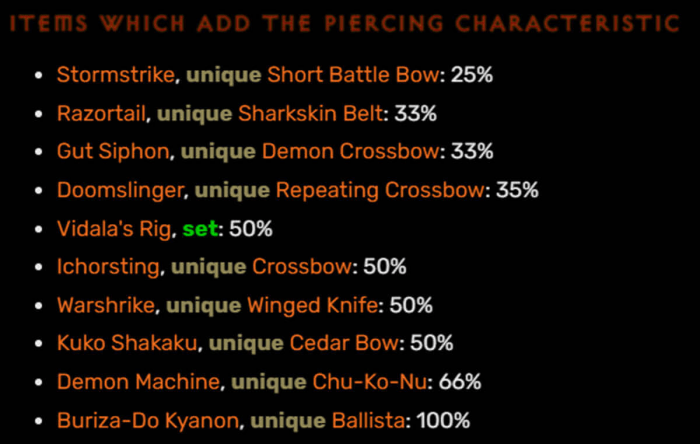Screen dimensions: 700x444
Task: Open the Stormstrike item link
Action: [x=116, y=75]
